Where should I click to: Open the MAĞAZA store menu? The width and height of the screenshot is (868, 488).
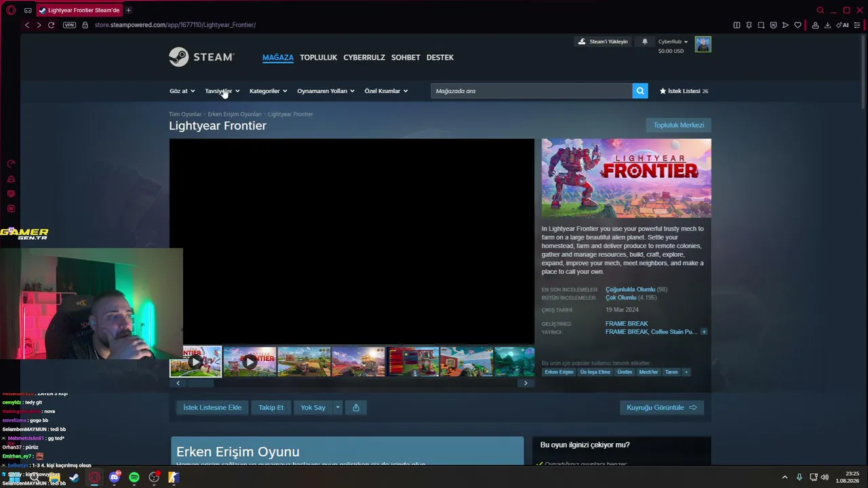pyautogui.click(x=278, y=58)
